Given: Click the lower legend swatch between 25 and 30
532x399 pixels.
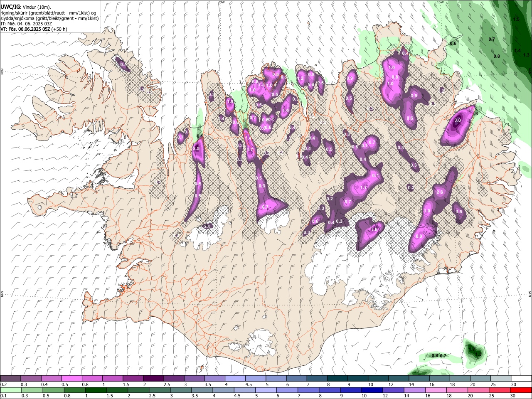Looking at the screenshot, I should (499, 390).
